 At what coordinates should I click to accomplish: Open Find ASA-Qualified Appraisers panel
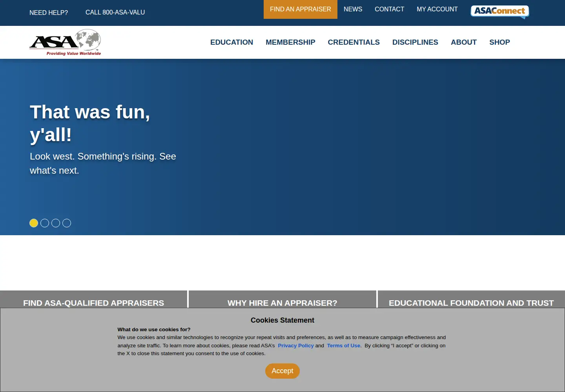tap(93, 299)
